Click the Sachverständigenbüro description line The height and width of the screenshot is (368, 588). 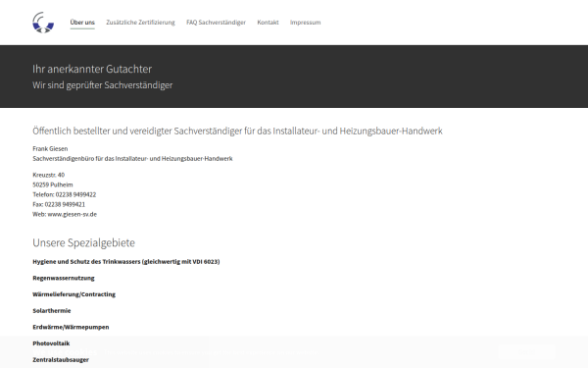[132, 158]
